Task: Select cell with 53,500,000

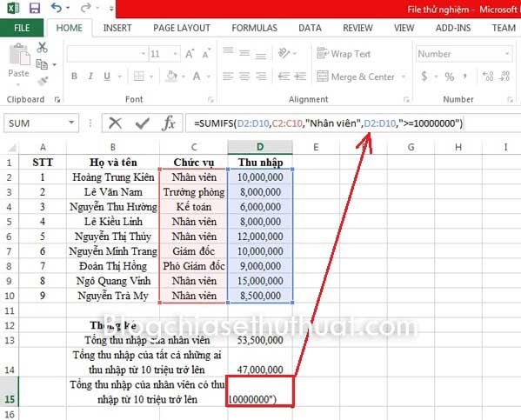Action: (260, 340)
